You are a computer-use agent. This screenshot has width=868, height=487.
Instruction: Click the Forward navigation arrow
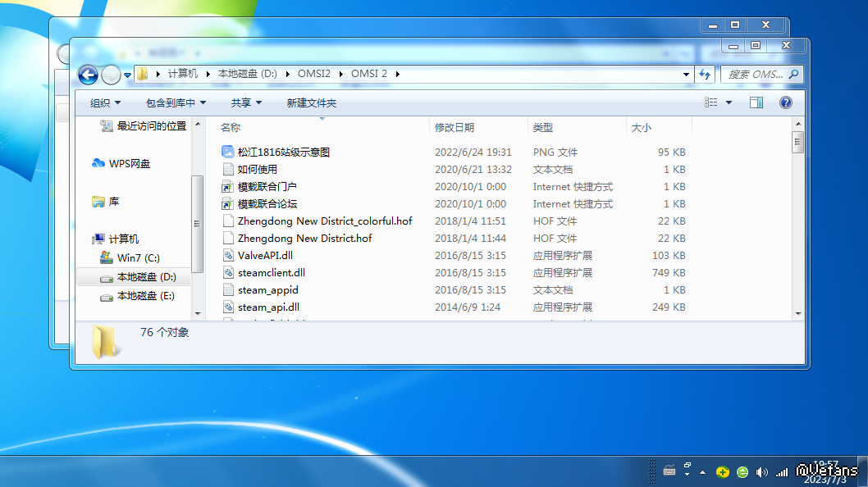pyautogui.click(x=111, y=75)
